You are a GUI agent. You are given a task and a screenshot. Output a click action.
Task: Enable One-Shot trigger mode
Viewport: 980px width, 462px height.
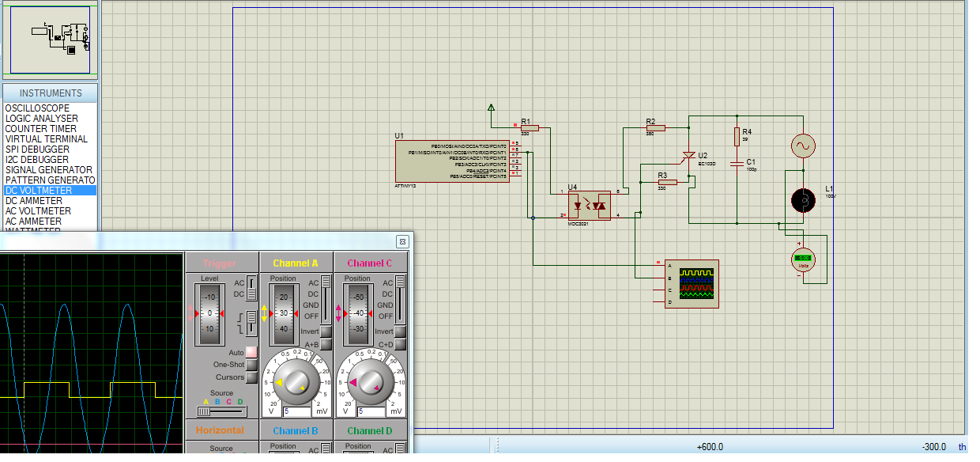point(251,365)
